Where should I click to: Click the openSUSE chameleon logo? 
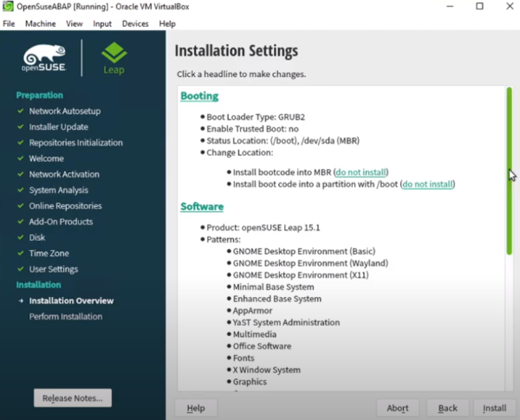44,58
